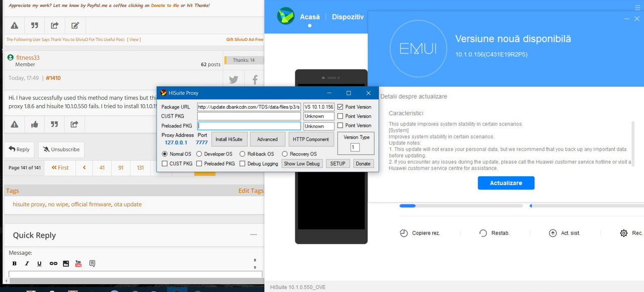Viewport: 644px width, 292px height.
Task: Share post #1410 on Twitter
Action: (233, 79)
